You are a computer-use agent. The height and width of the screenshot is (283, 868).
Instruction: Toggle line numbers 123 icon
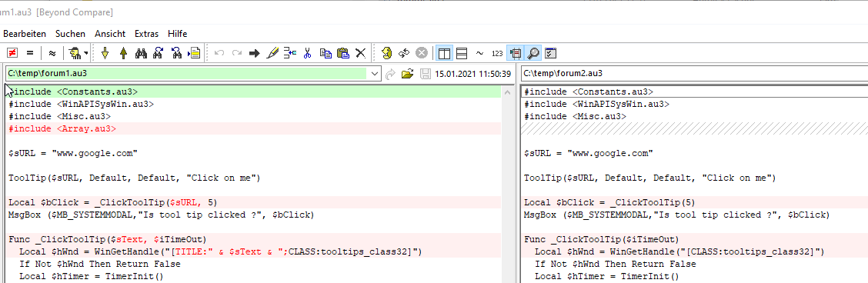(497, 54)
